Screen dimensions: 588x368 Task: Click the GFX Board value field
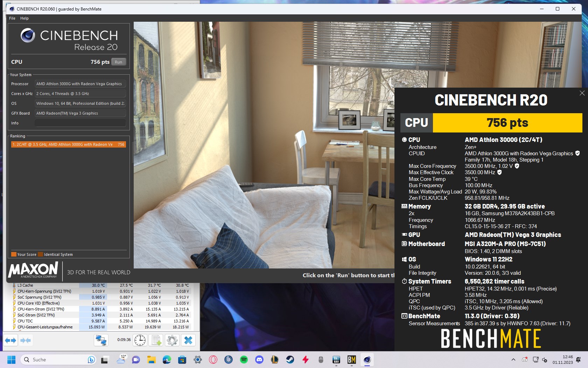[80, 113]
